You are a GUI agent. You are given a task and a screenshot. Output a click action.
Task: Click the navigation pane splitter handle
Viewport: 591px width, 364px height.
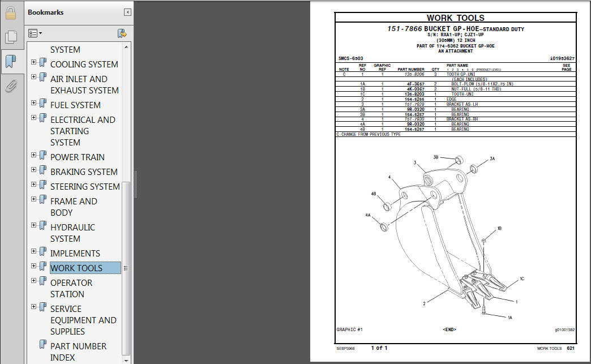(135, 184)
